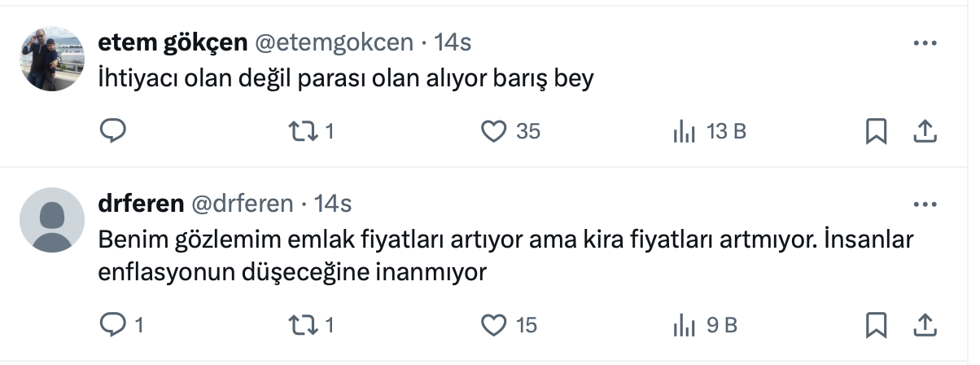This screenshot has width=980, height=365.
Task: Bookmark drferen's tweet
Action: [876, 325]
